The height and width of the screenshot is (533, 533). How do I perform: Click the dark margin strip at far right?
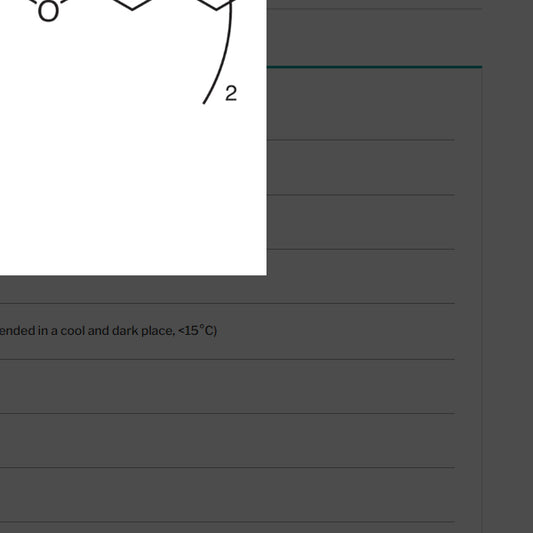tap(508, 266)
